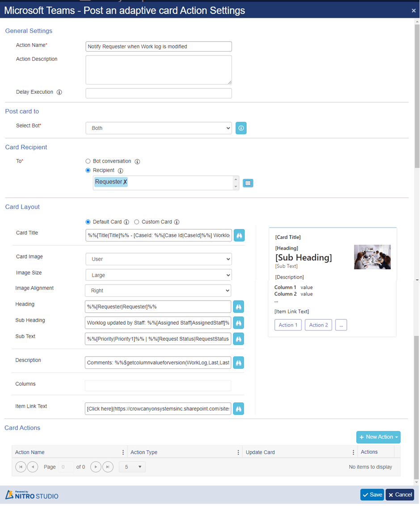The image size is (420, 506).
Task: Save the adaptive card action settings
Action: click(x=372, y=494)
